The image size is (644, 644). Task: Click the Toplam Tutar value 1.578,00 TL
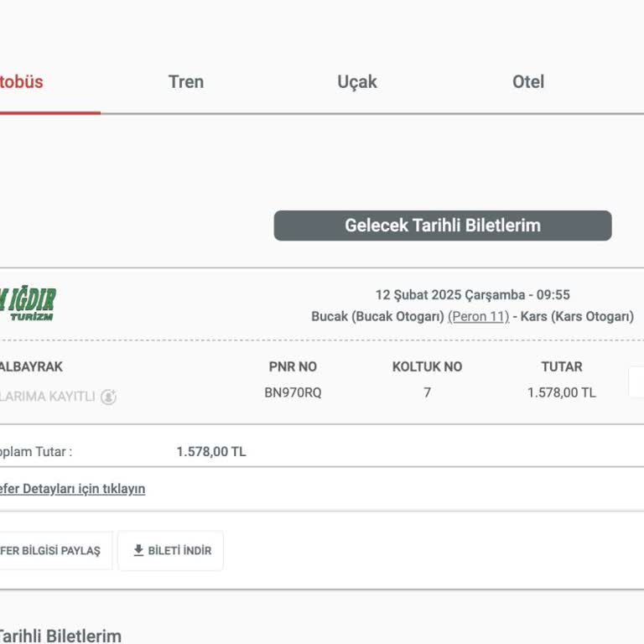click(x=211, y=452)
